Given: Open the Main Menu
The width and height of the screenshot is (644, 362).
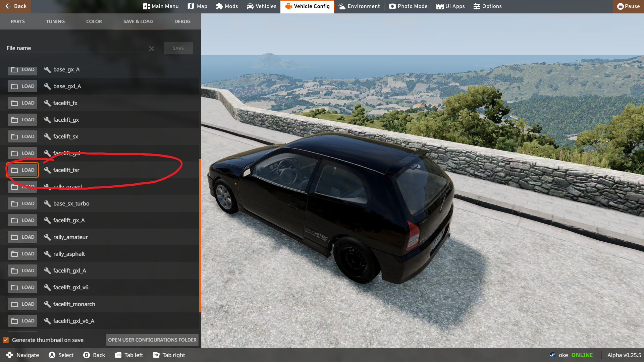Looking at the screenshot, I should pos(161,6).
